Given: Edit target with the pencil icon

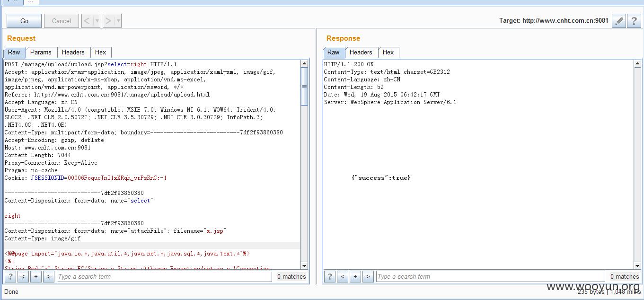Looking at the screenshot, I should (618, 21).
